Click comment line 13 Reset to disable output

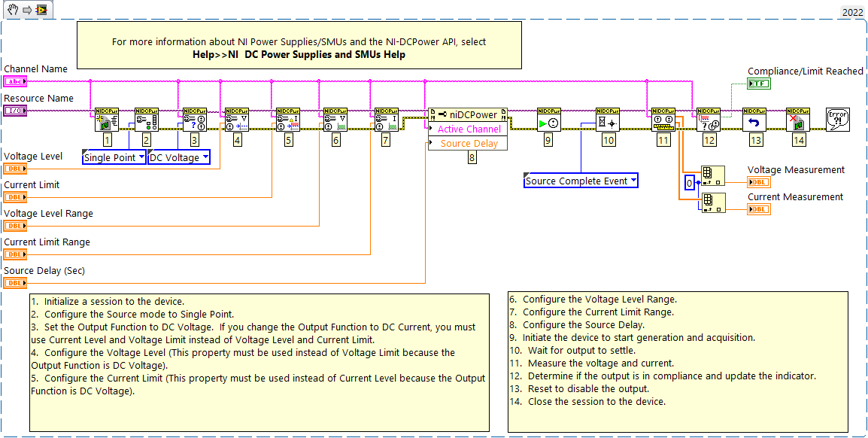(580, 389)
